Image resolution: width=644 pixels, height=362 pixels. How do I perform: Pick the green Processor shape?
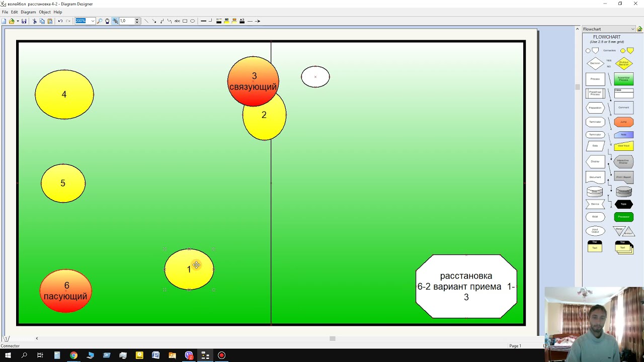click(624, 217)
